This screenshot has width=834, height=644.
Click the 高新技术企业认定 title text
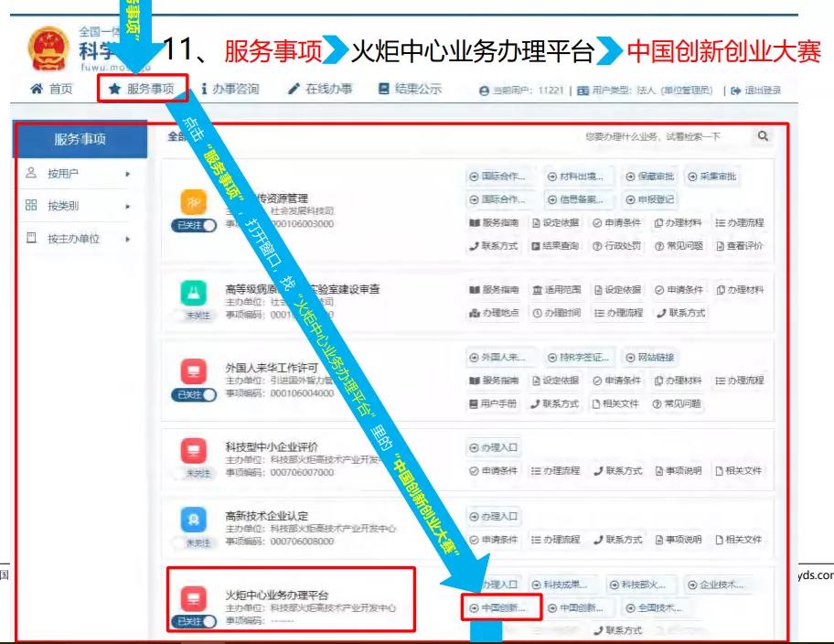click(x=266, y=516)
